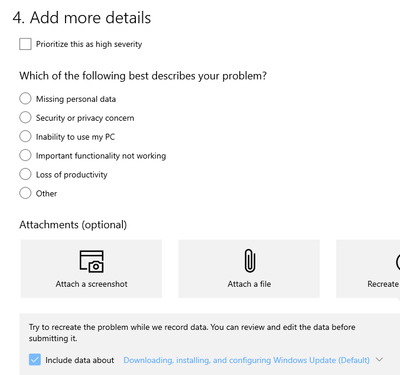Image resolution: width=400 pixels, height=375 pixels.
Task: Open Downloading, installing Windows Update link
Action: (246, 360)
